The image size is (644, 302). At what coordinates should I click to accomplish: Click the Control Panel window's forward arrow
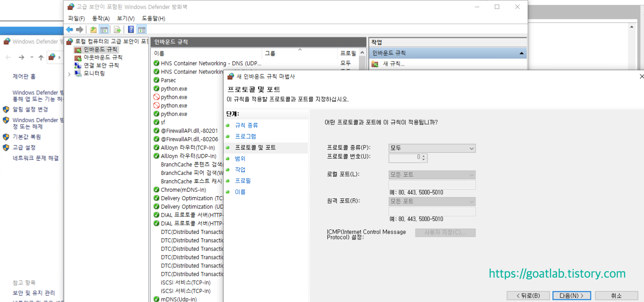click(x=21, y=57)
